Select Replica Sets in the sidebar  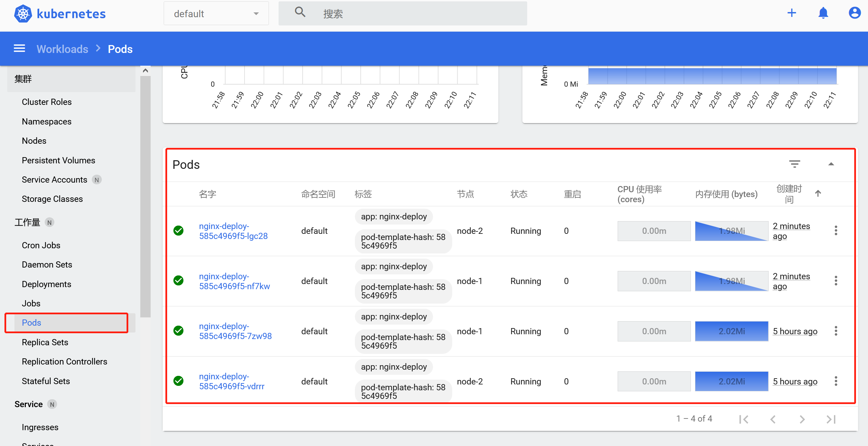pos(45,342)
